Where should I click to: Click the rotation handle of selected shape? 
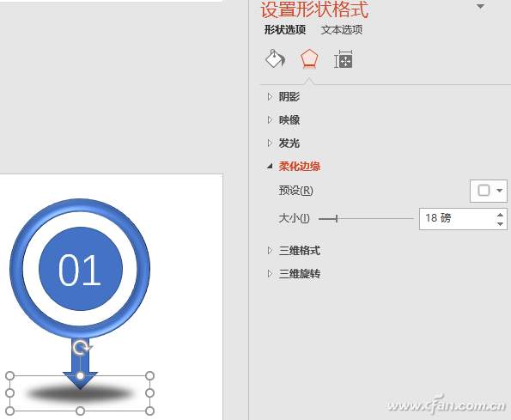coord(81,348)
